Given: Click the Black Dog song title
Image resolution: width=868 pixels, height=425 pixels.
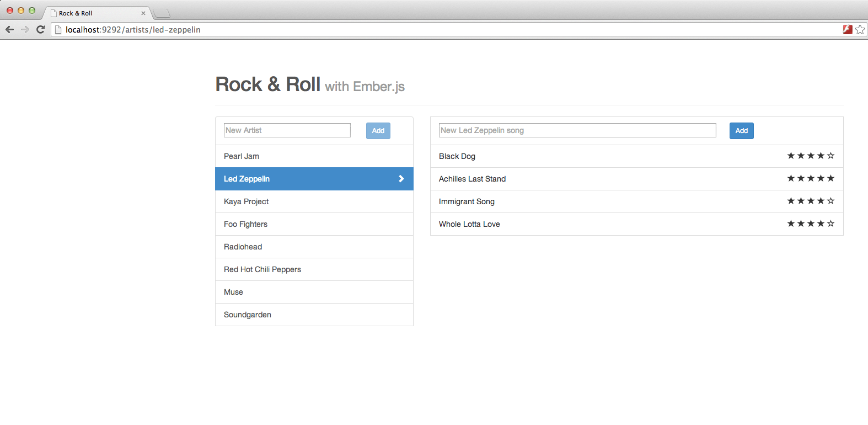Looking at the screenshot, I should pyautogui.click(x=457, y=156).
